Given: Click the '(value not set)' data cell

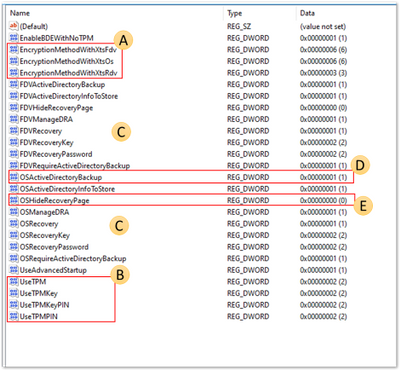Looking at the screenshot, I should [323, 26].
